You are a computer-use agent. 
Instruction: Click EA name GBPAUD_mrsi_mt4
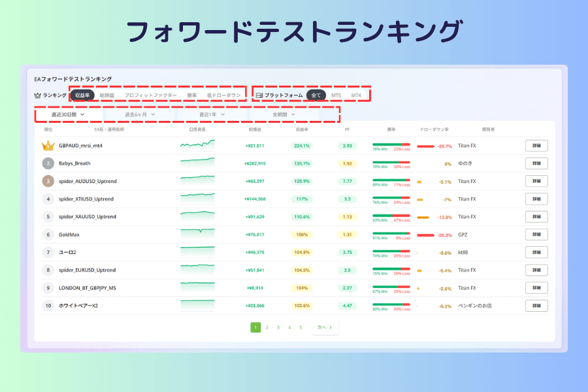pos(80,146)
